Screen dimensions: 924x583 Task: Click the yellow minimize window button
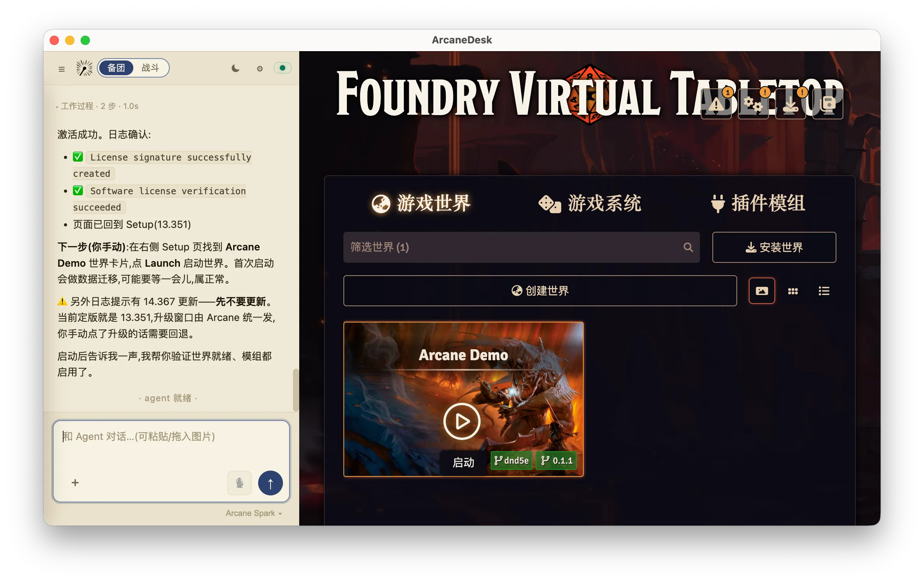70,40
